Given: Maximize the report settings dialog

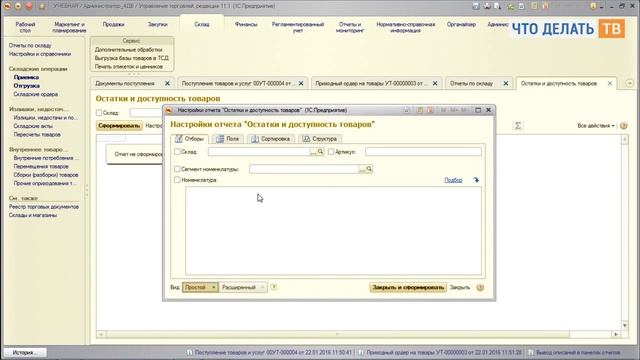Looking at the screenshot, I should pos(478,110).
